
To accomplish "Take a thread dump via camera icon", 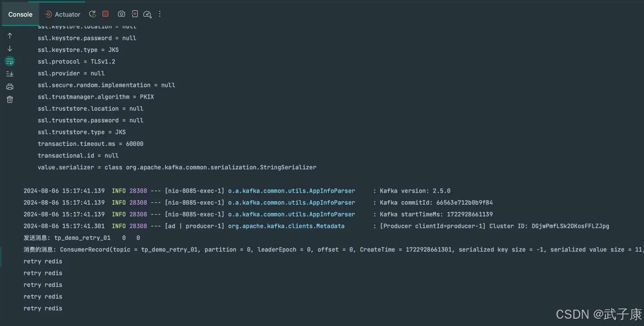I will tap(122, 14).
